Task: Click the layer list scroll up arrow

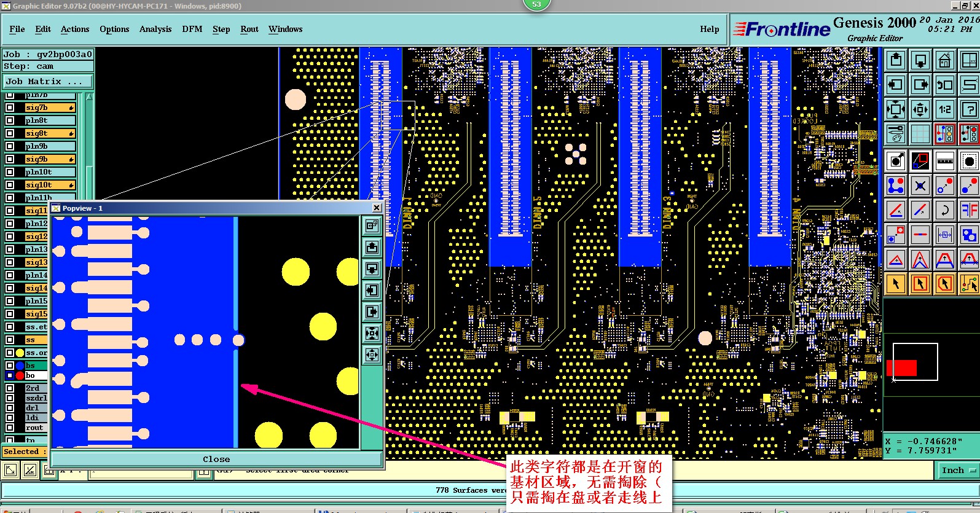Action: coord(89,97)
